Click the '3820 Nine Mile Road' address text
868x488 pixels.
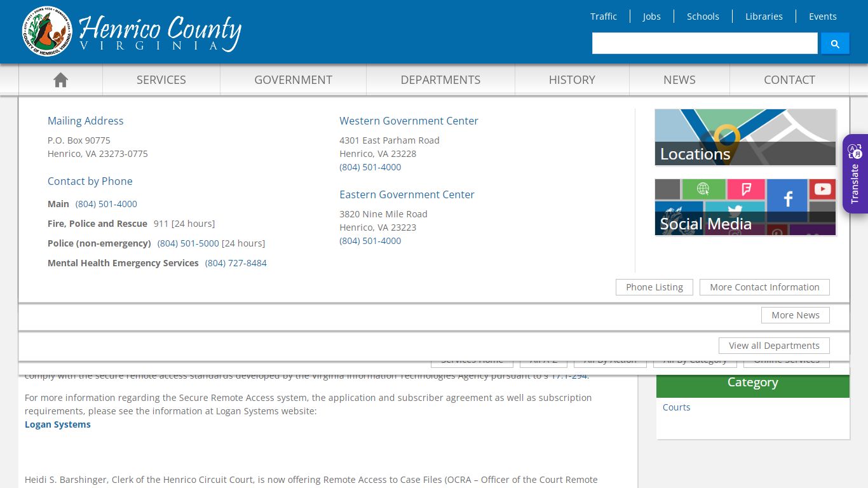point(383,214)
